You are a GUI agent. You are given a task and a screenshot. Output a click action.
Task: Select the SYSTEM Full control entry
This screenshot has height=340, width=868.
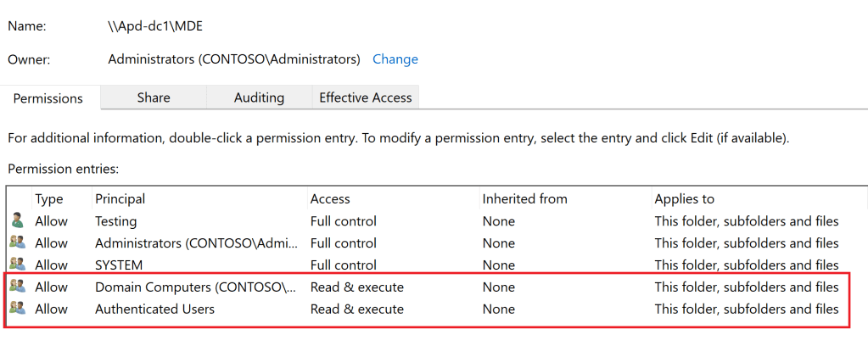click(119, 265)
